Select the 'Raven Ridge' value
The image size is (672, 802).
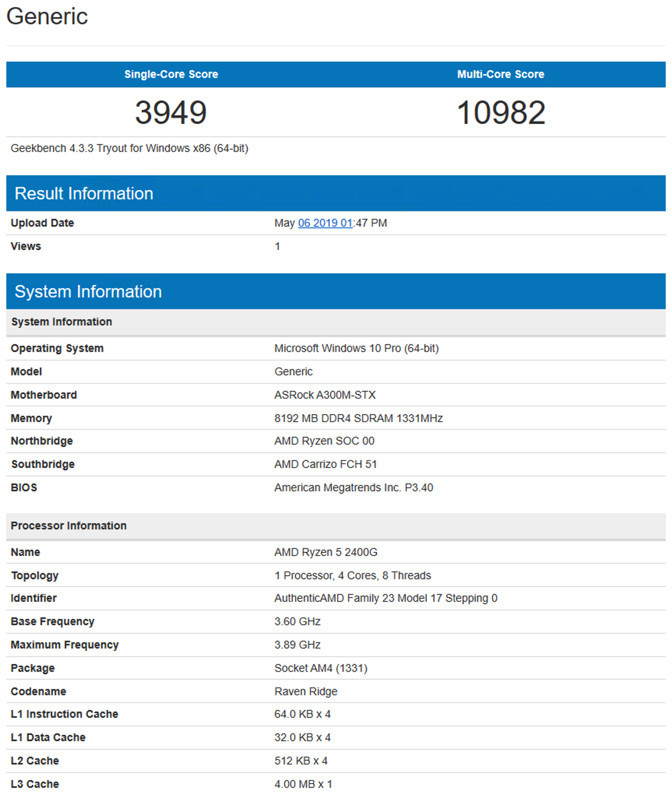[306, 692]
